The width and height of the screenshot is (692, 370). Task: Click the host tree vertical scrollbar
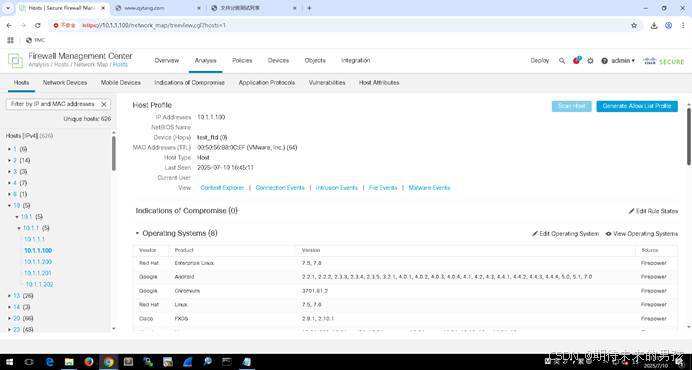pyautogui.click(x=114, y=153)
